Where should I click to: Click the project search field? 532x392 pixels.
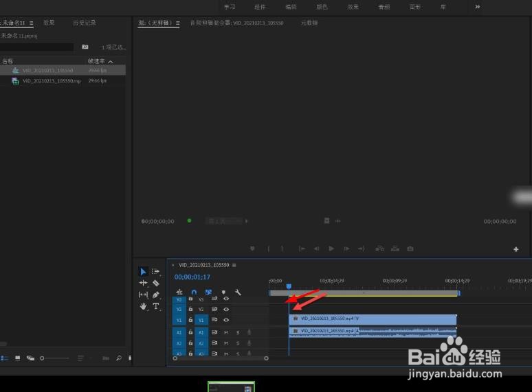point(36,47)
